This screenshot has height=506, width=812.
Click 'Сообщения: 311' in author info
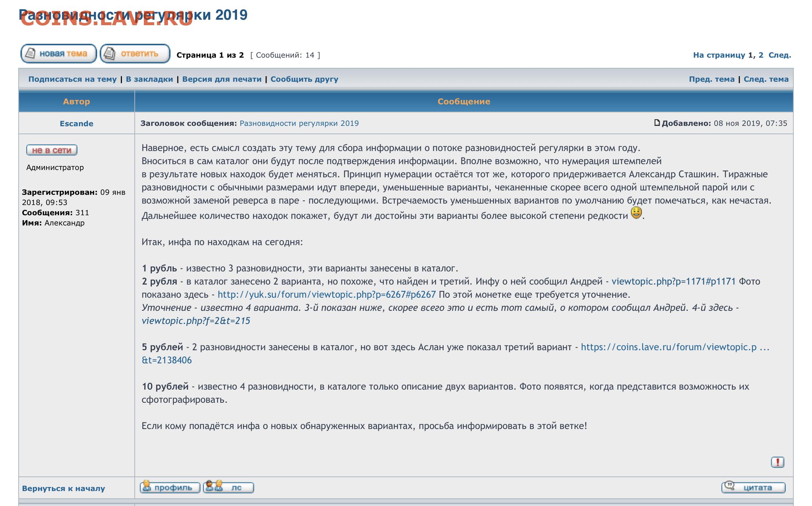55,213
